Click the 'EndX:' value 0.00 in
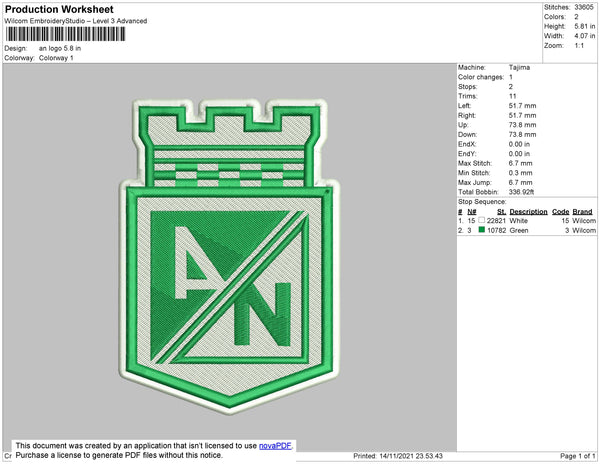This screenshot has width=600, height=464. (519, 144)
